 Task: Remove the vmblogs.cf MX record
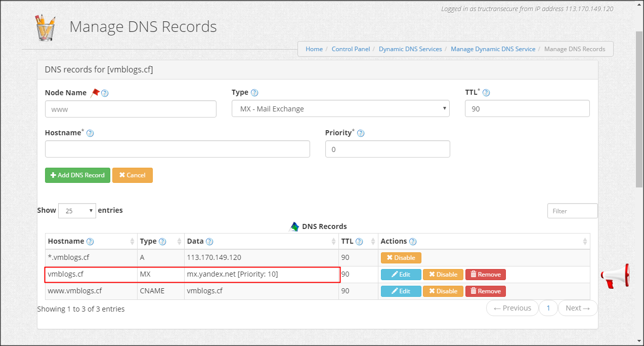(x=485, y=275)
